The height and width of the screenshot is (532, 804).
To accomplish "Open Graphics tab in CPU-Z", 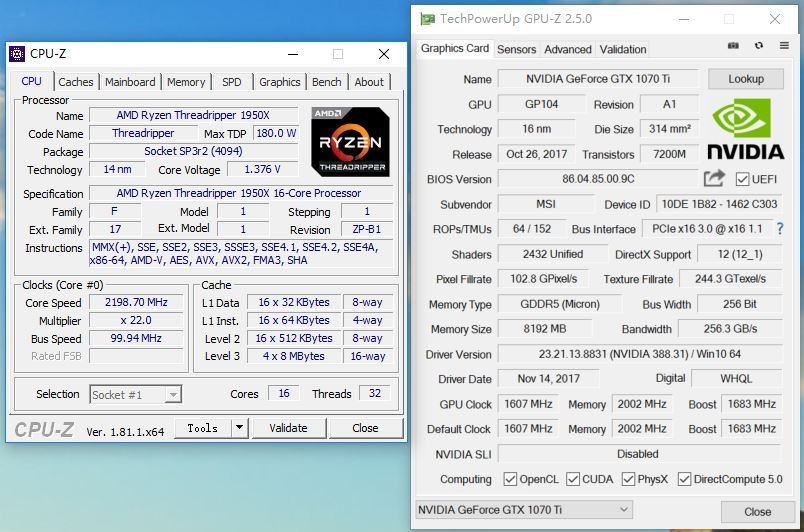I will (x=279, y=82).
